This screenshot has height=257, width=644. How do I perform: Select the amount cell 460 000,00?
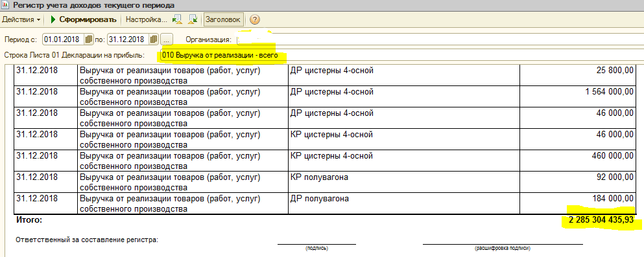pos(578,160)
